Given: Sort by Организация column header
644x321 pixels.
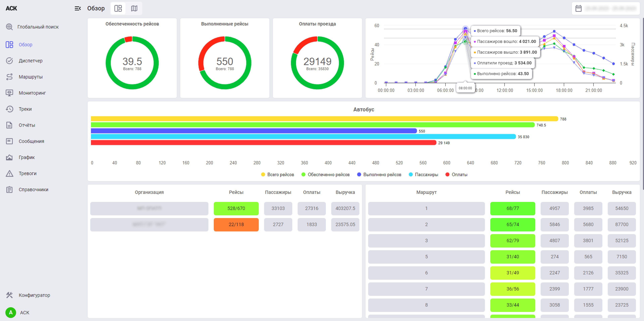Looking at the screenshot, I should [x=149, y=192].
